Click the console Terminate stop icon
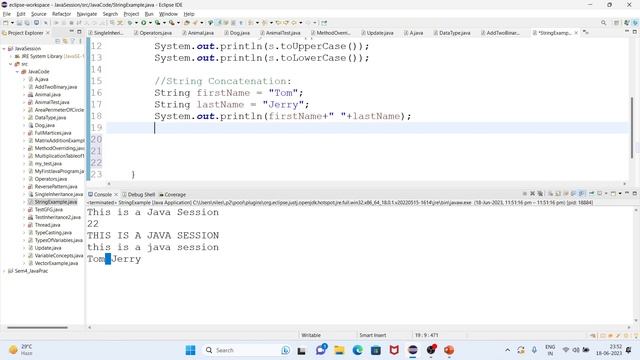 pyautogui.click(x=524, y=193)
